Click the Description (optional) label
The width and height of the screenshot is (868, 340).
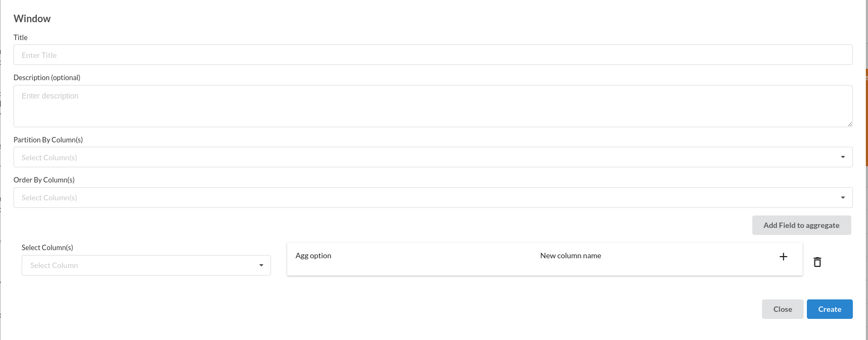tap(47, 77)
